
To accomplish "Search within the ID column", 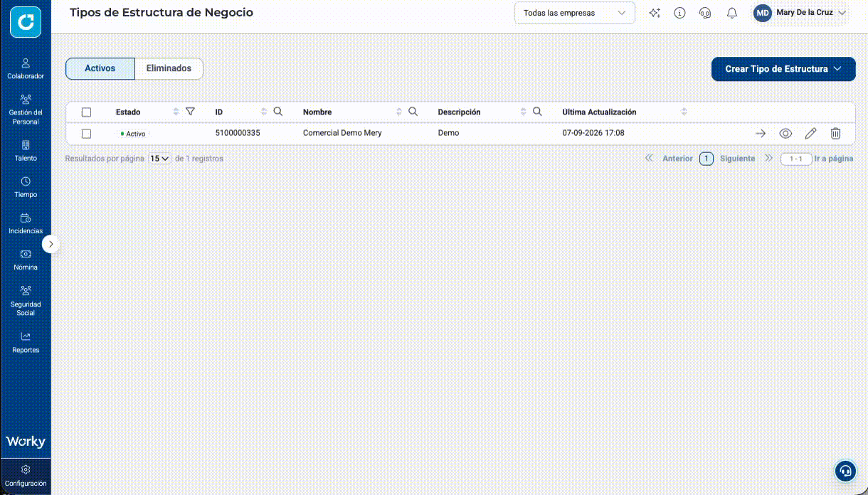I will click(x=278, y=112).
